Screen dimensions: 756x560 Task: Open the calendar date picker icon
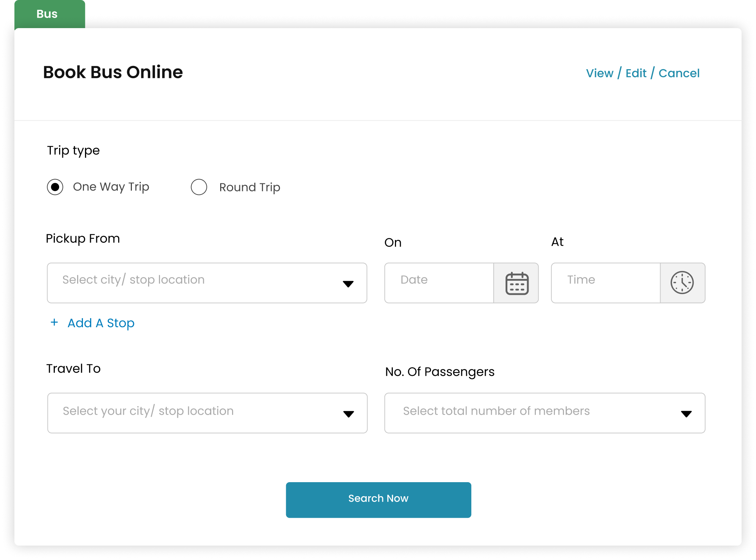[x=517, y=283]
